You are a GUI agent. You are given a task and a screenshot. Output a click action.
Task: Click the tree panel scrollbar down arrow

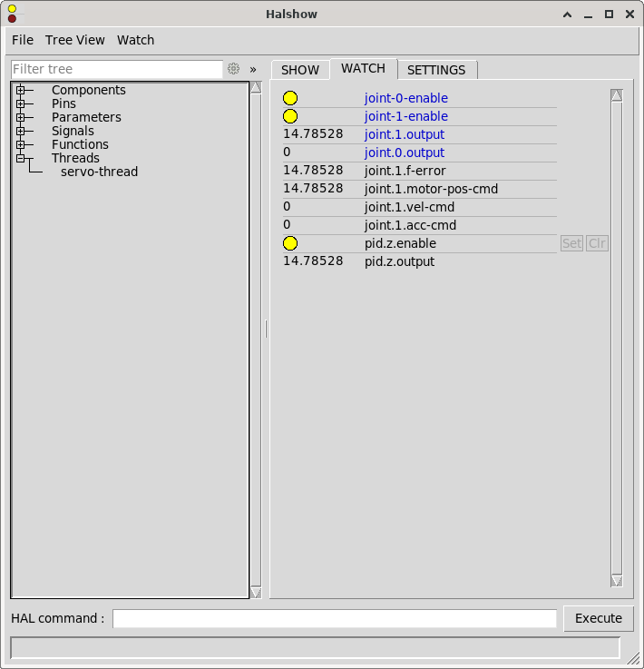pos(256,592)
